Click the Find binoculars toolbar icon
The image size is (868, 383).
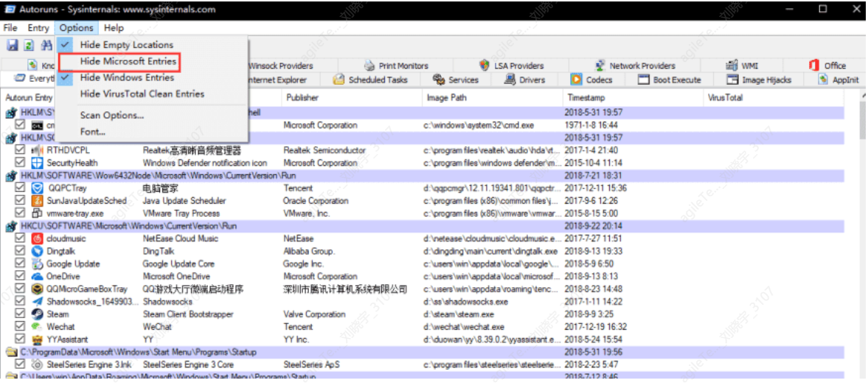pyautogui.click(x=47, y=45)
